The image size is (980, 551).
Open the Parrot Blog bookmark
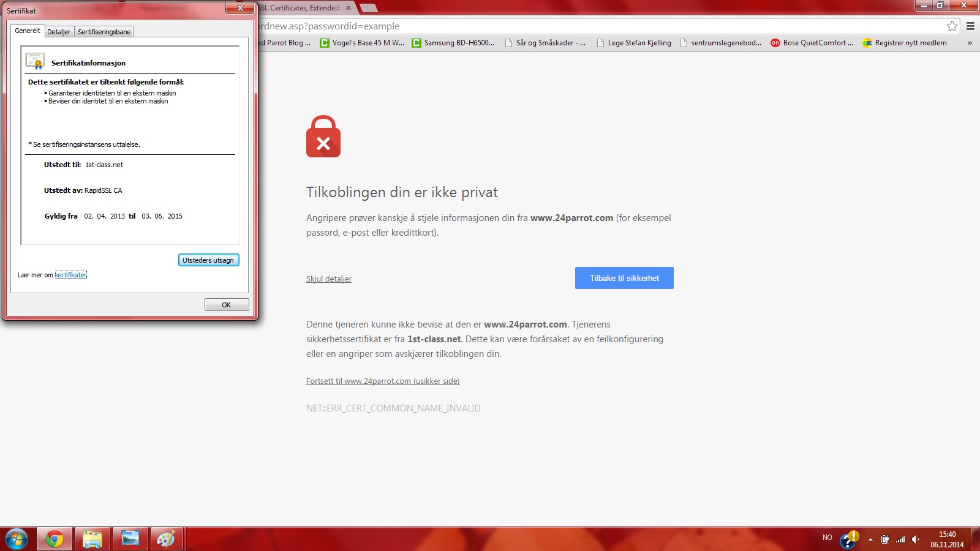(x=285, y=43)
